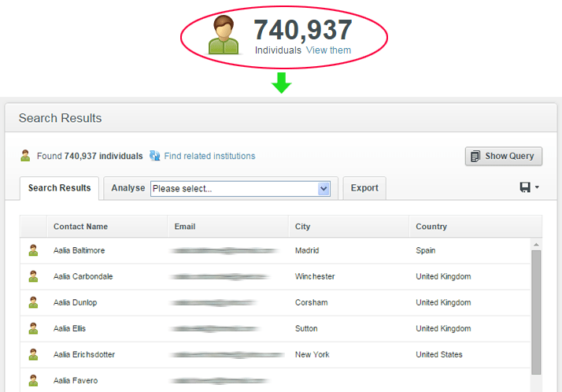Click person icon in Aalia Baltimore row

(33, 250)
